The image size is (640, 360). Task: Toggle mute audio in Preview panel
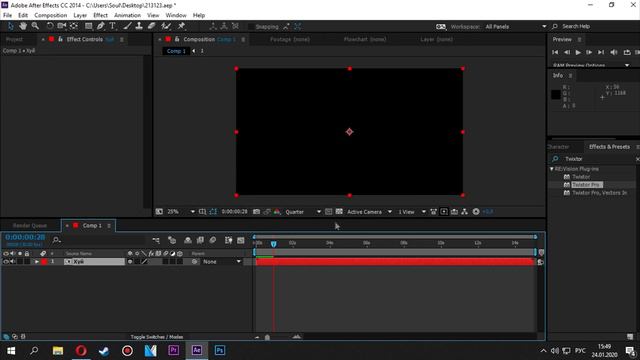pos(614,52)
